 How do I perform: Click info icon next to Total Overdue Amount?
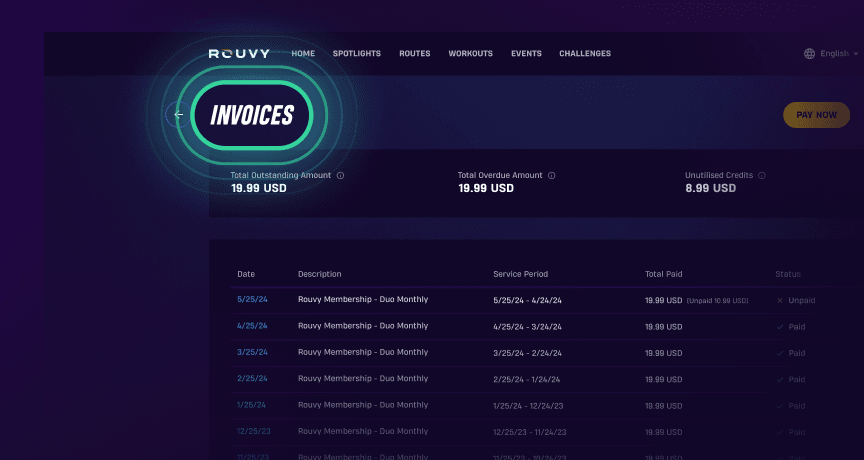552,176
